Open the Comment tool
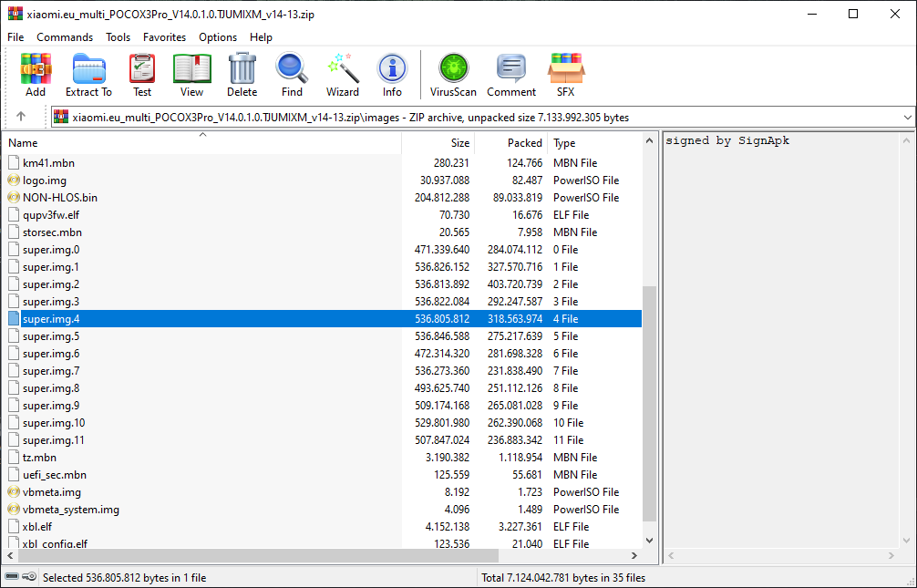The image size is (917, 588). coord(511,75)
